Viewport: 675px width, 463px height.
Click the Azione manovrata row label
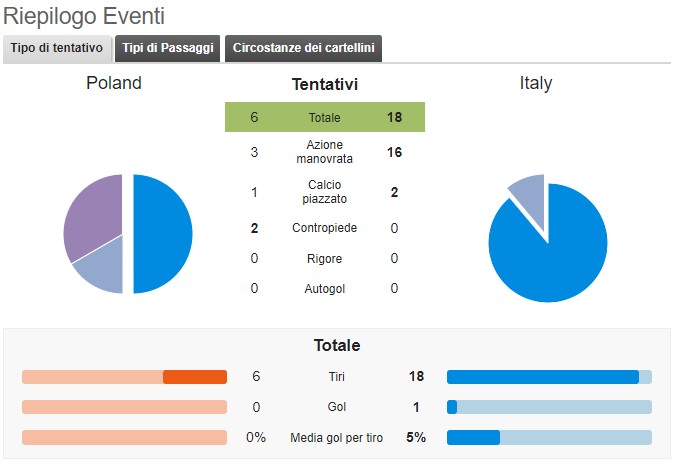pyautogui.click(x=324, y=152)
